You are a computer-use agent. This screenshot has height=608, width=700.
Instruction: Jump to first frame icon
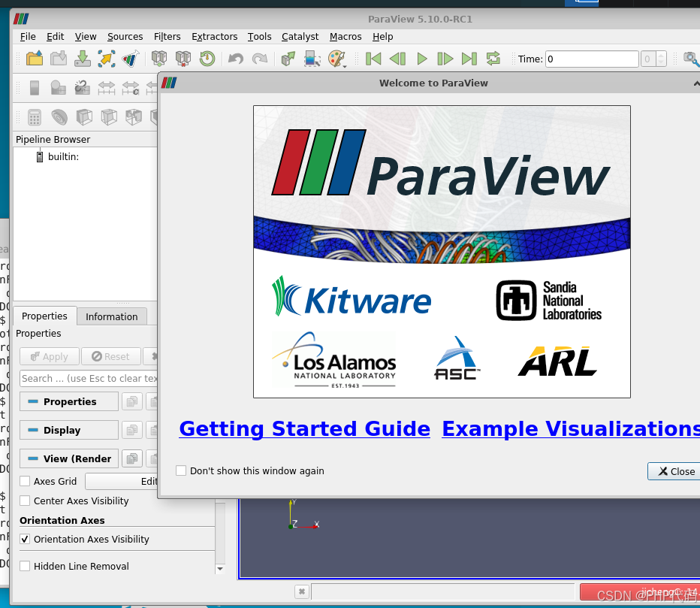point(373,59)
